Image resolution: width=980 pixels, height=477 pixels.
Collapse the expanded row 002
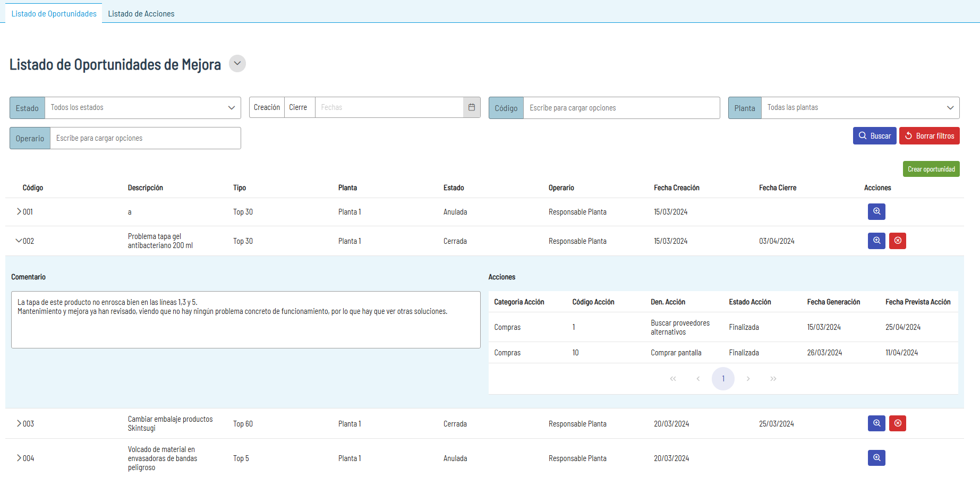pyautogui.click(x=19, y=241)
